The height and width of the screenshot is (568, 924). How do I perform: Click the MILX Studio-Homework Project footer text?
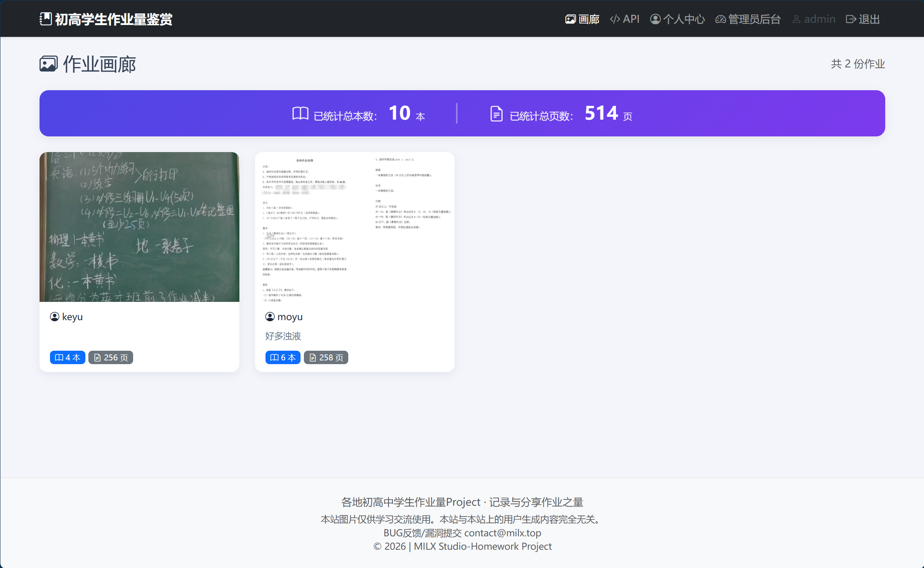point(483,546)
